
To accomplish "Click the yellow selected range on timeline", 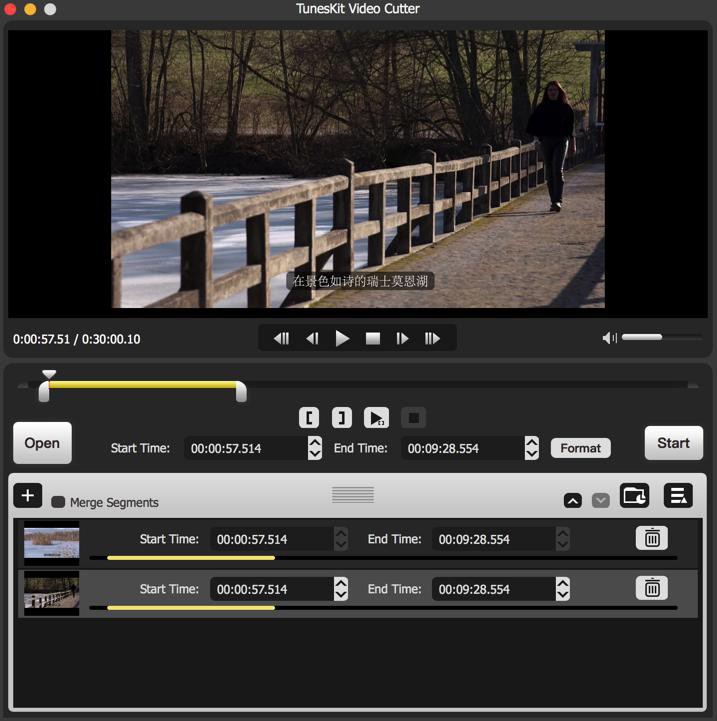I will tap(143, 384).
